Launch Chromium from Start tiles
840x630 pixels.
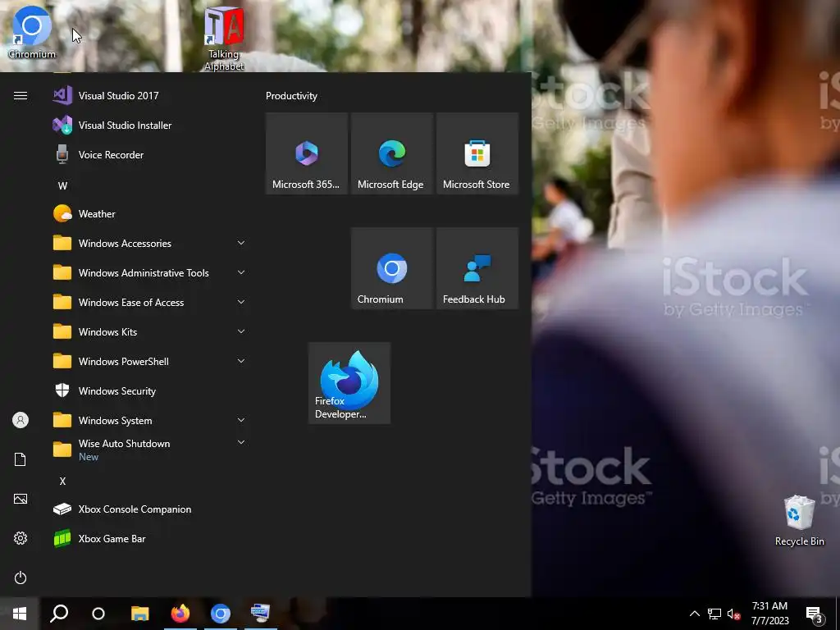click(392, 268)
